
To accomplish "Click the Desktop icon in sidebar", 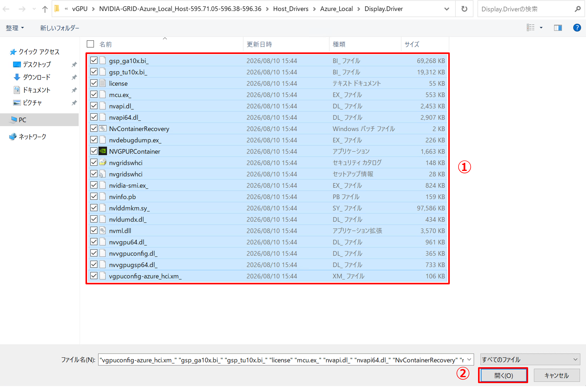I will coord(17,64).
